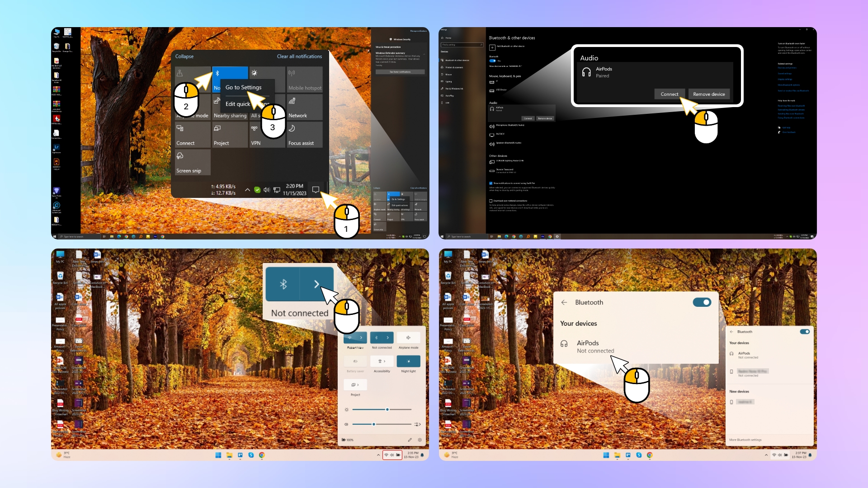This screenshot has width=868, height=488.
Task: Open More Bluetooth settings link in flyout
Action: click(745, 440)
